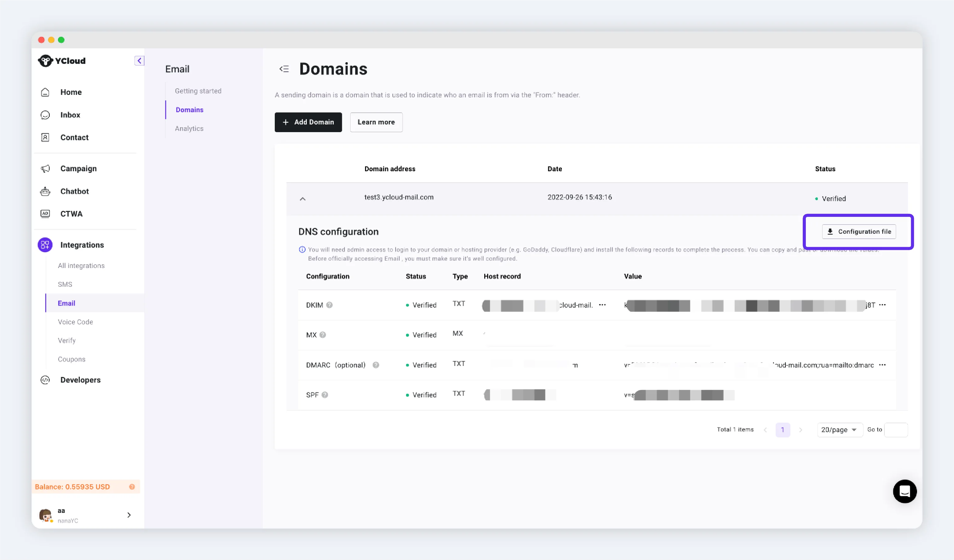Expand the DMARC value ellipsis
954x560 pixels.
pos(882,365)
